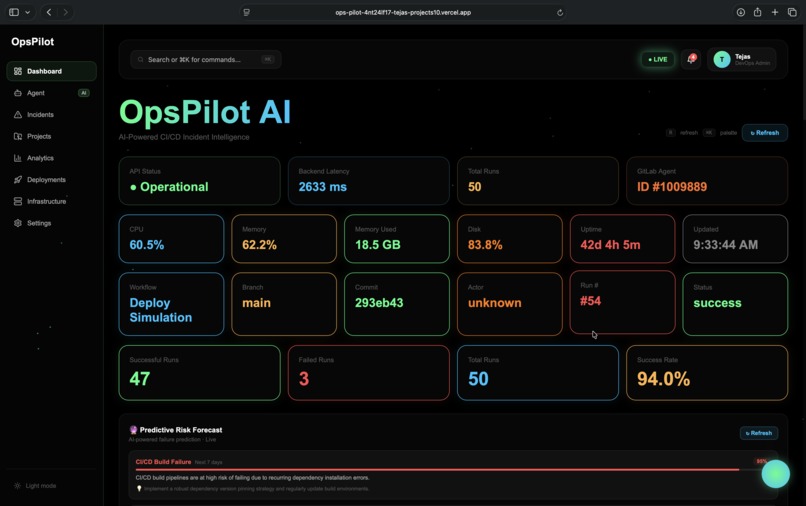Click the Workflow Deploy Simulation card
This screenshot has height=506, width=806.
click(171, 304)
